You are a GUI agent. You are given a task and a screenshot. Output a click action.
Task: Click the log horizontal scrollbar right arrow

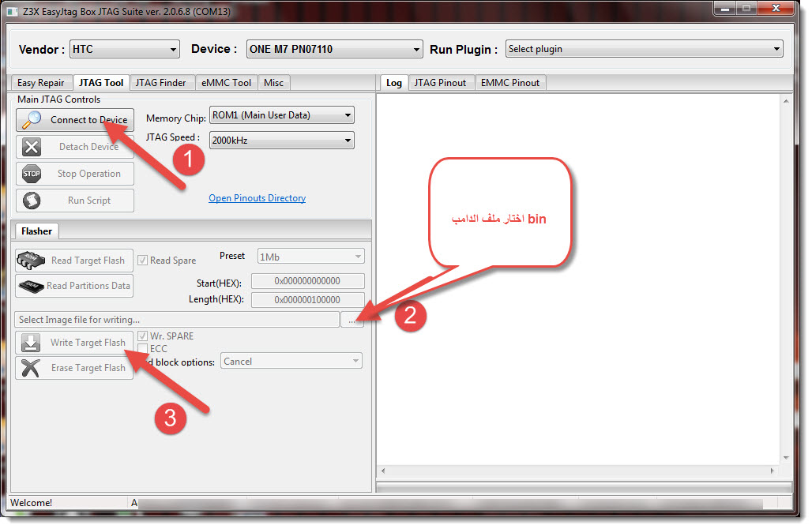[773, 471]
